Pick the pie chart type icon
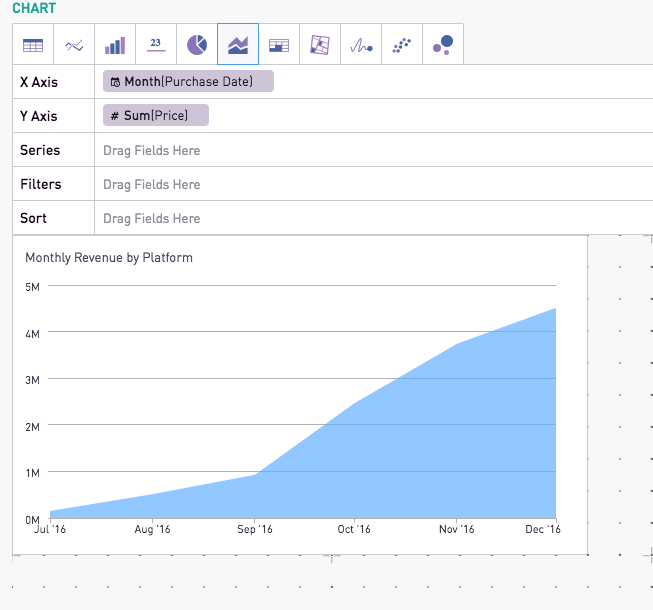This screenshot has width=653, height=610. 197,44
